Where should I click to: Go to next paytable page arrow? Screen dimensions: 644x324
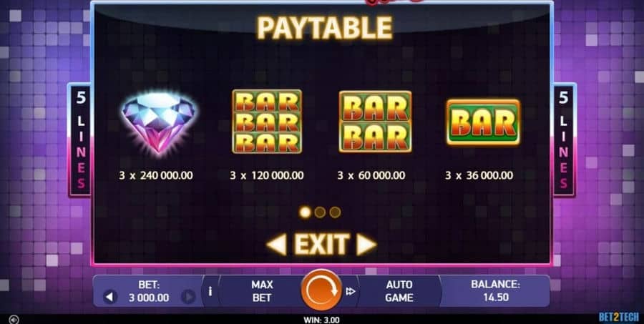(366, 245)
